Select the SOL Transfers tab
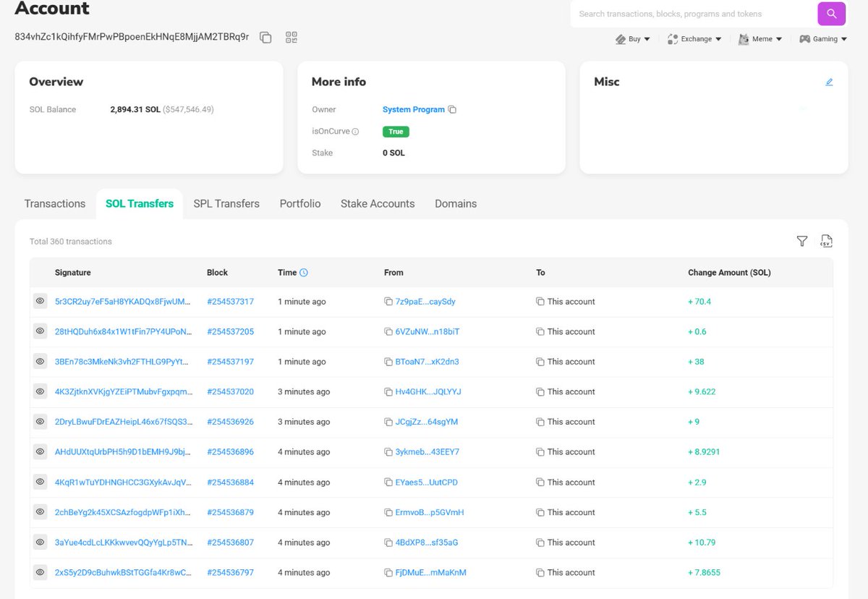 140,204
